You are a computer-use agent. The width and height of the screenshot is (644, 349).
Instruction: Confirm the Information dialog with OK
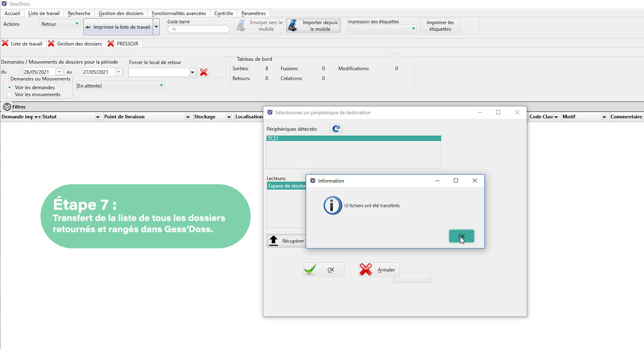[462, 236]
